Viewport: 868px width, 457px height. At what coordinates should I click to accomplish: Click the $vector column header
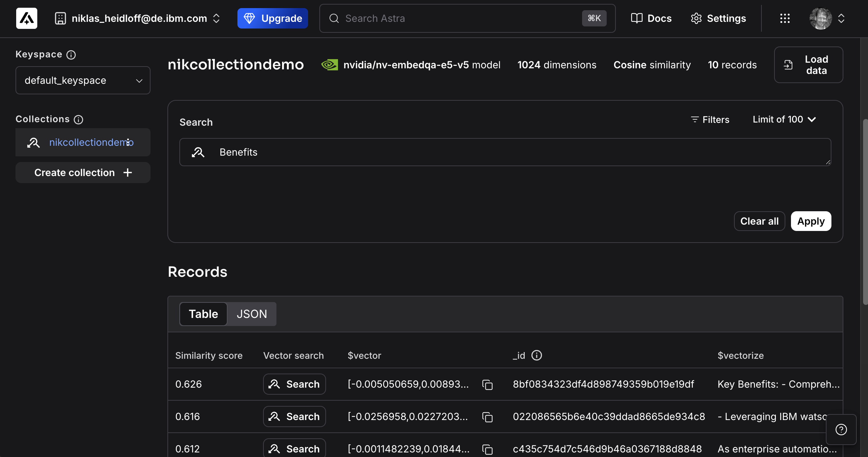click(364, 356)
